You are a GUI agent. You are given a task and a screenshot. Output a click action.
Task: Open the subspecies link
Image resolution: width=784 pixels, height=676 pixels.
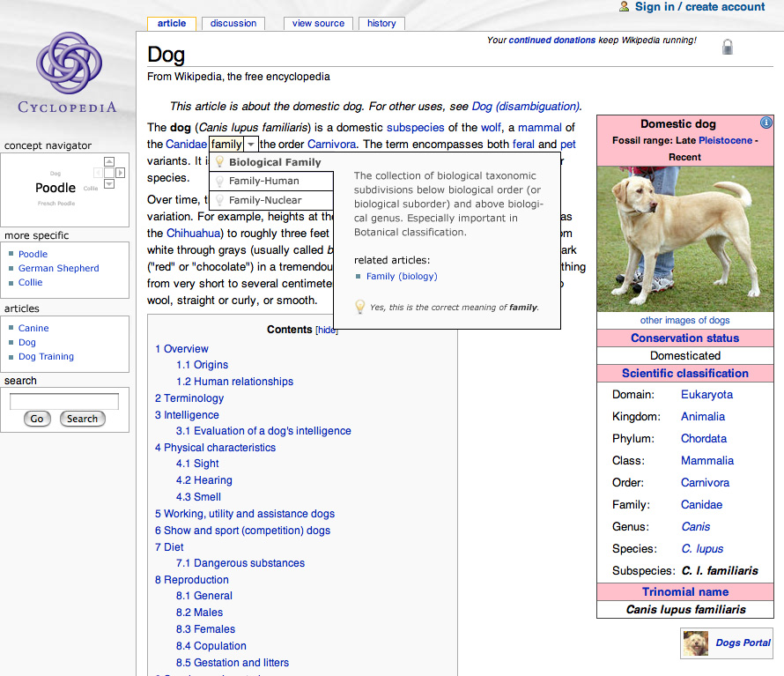[416, 128]
